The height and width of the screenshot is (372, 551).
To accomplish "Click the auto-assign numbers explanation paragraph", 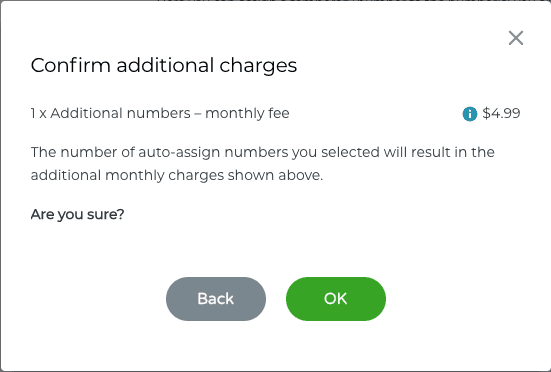I will [x=262, y=164].
